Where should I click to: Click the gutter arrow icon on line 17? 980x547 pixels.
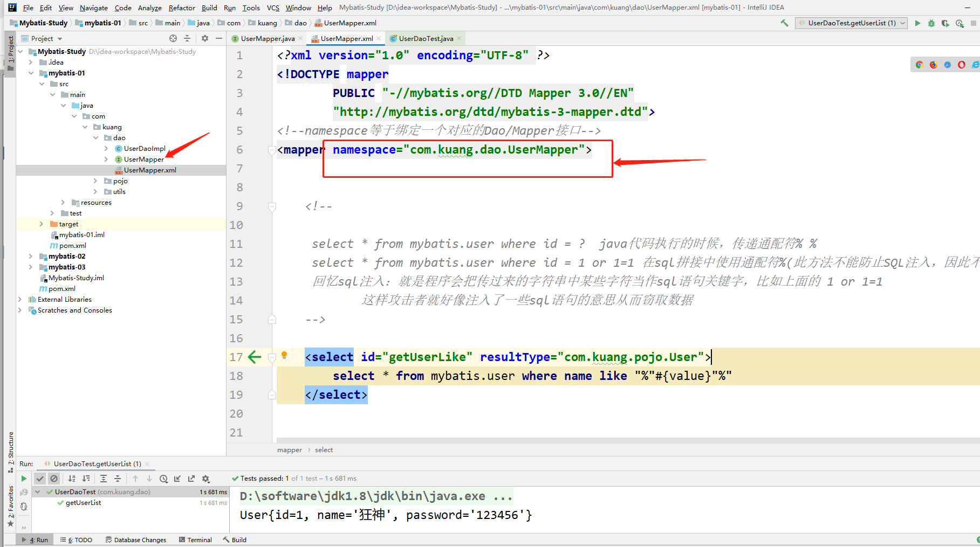[255, 357]
